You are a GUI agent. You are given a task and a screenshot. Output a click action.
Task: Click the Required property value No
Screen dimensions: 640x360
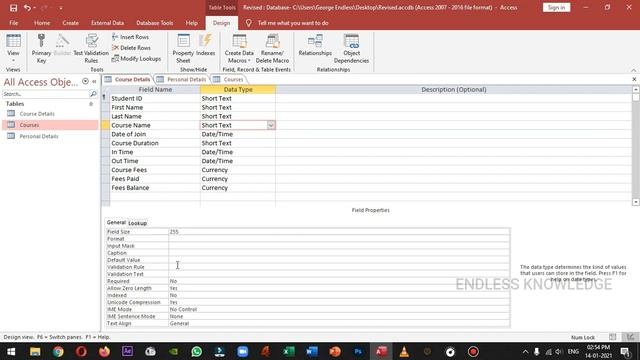click(339, 281)
